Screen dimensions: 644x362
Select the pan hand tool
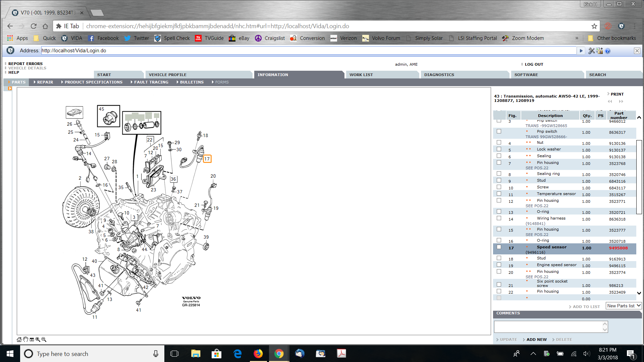point(25,340)
